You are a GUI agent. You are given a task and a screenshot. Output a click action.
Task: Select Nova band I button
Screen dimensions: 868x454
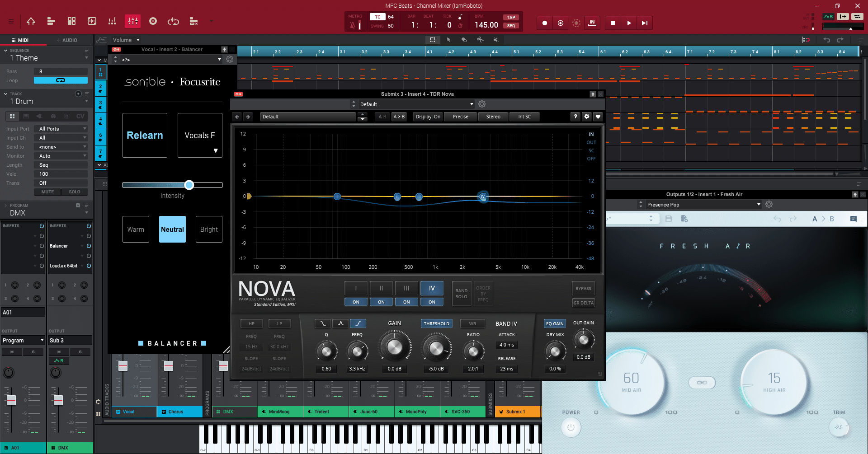click(x=356, y=288)
